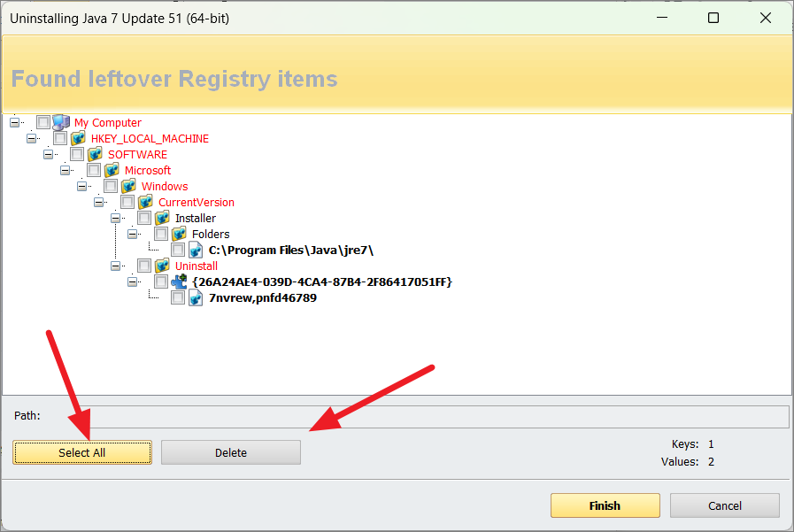Viewport: 794px width, 532px height.
Task: Click the Windows registry folder icon
Action: (128, 186)
